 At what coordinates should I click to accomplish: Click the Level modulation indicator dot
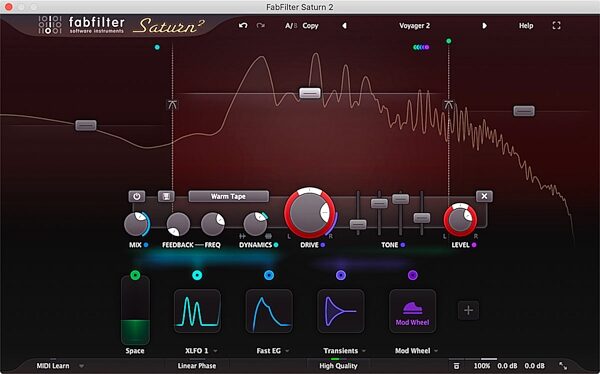click(474, 245)
